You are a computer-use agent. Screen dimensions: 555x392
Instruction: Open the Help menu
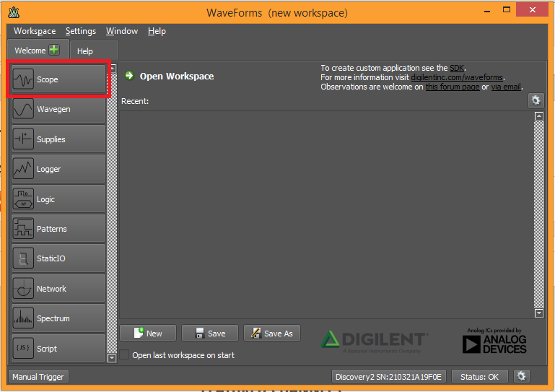(x=157, y=31)
